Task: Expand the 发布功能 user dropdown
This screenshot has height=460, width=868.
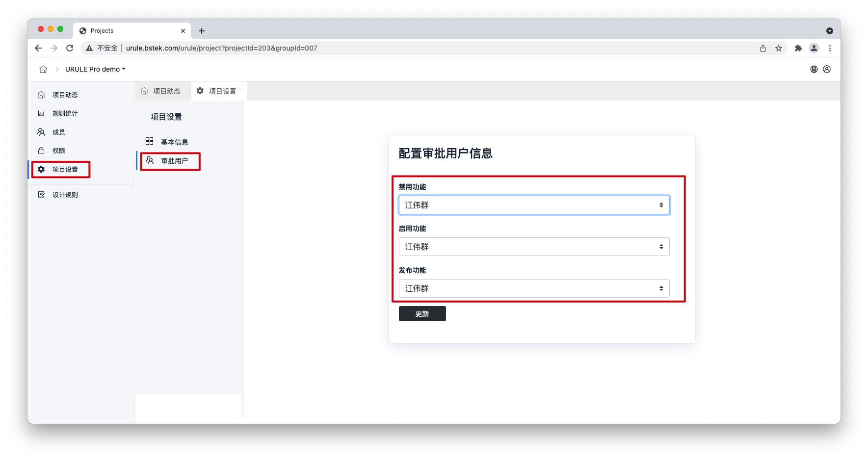Action: pos(534,288)
